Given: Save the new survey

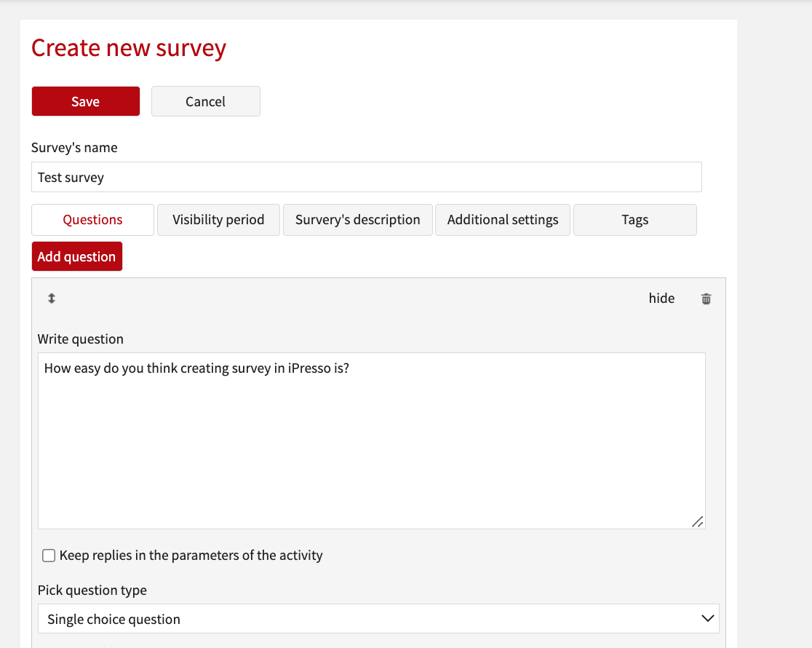Looking at the screenshot, I should point(85,101).
